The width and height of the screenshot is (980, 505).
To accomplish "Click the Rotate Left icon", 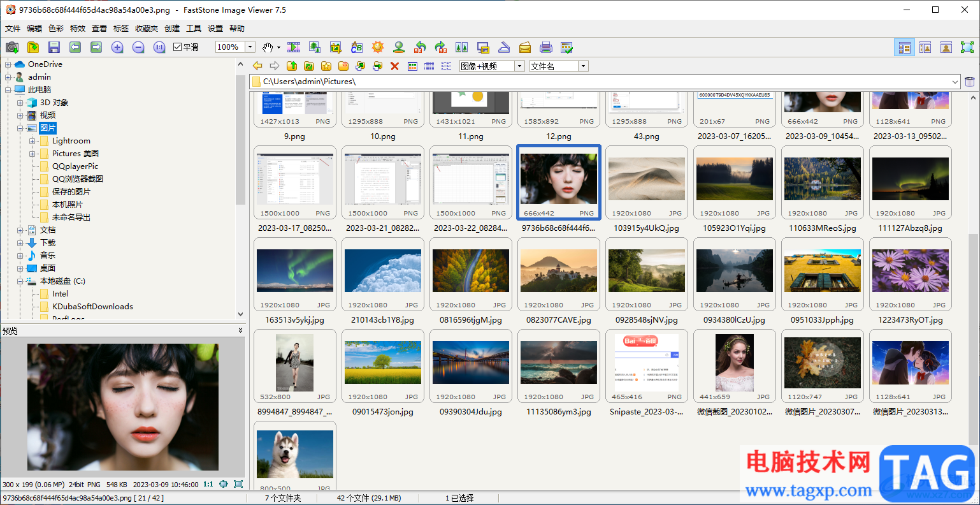I will [420, 47].
